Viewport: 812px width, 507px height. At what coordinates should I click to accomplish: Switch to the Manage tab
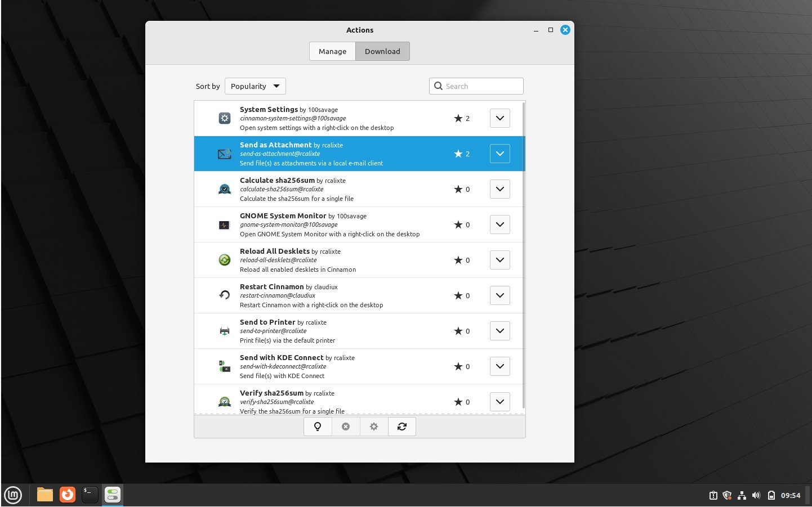(332, 51)
